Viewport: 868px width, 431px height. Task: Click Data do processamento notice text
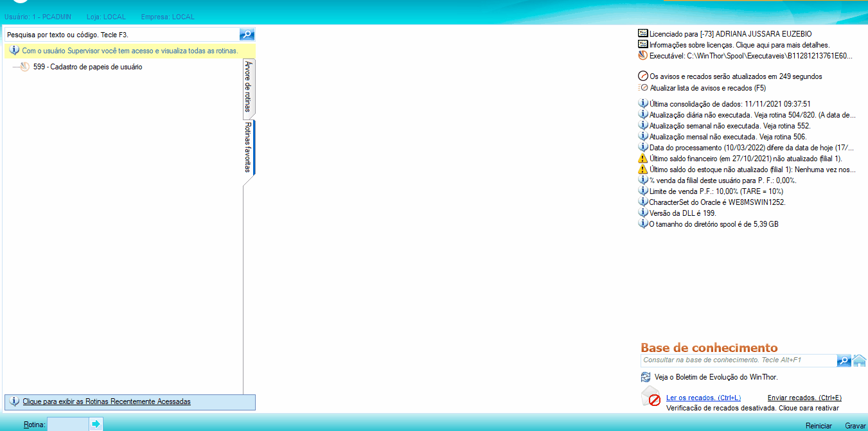tap(752, 147)
